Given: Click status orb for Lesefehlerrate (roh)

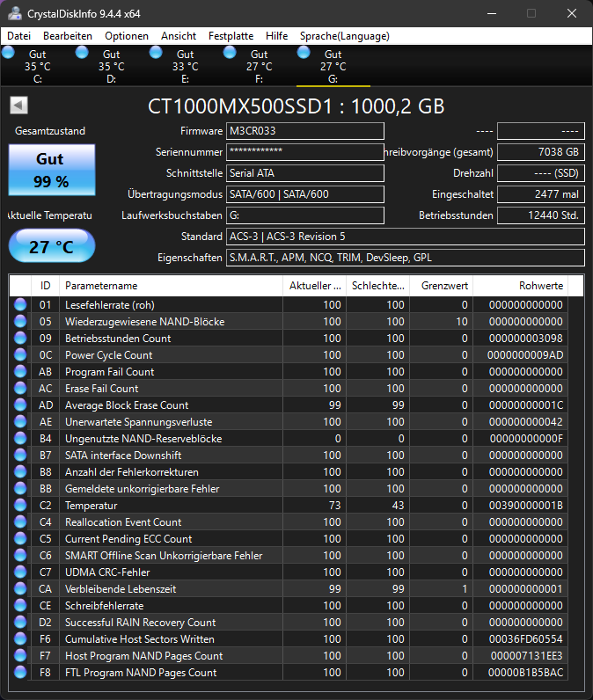Looking at the screenshot, I should pyautogui.click(x=20, y=304).
